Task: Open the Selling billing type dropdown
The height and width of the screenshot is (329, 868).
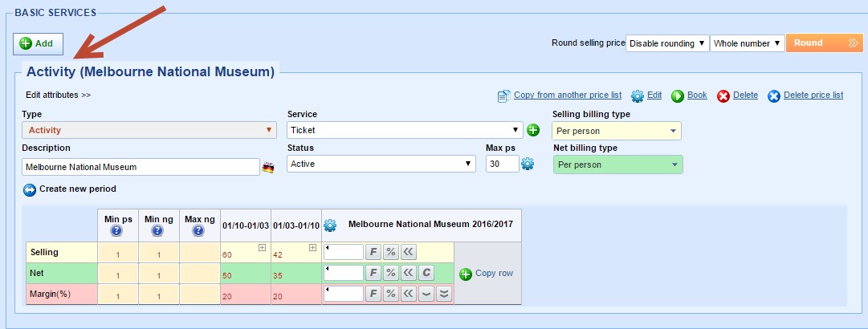Action: coord(617,131)
